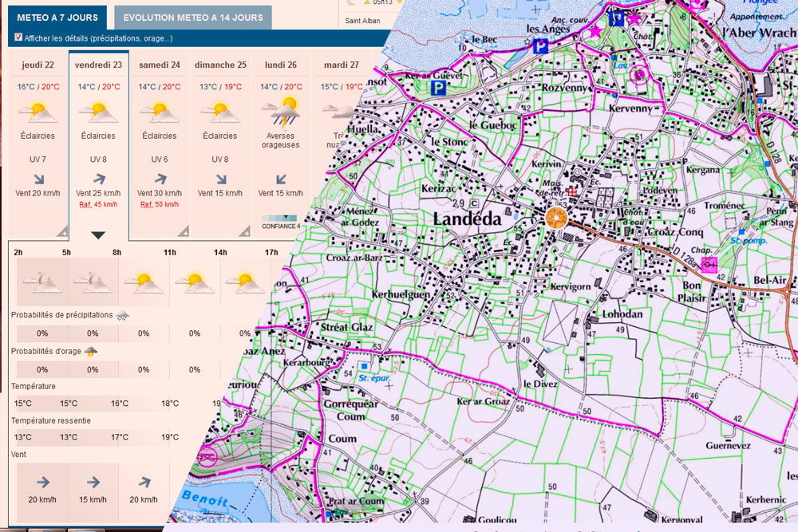Click the Lohodan place label on map
798x532 pixels.
pyautogui.click(x=622, y=313)
